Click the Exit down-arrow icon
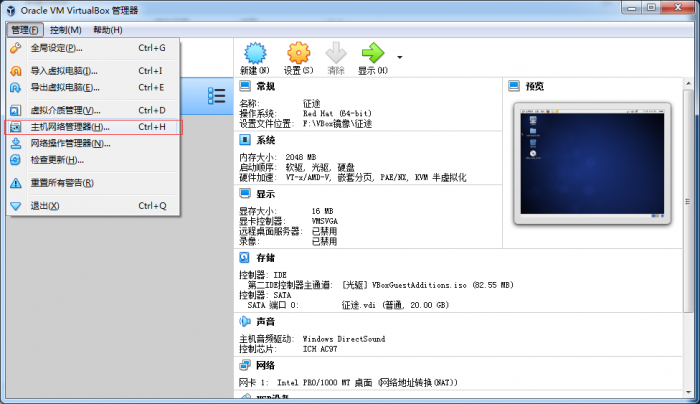Image resolution: width=700 pixels, height=404 pixels. point(16,206)
